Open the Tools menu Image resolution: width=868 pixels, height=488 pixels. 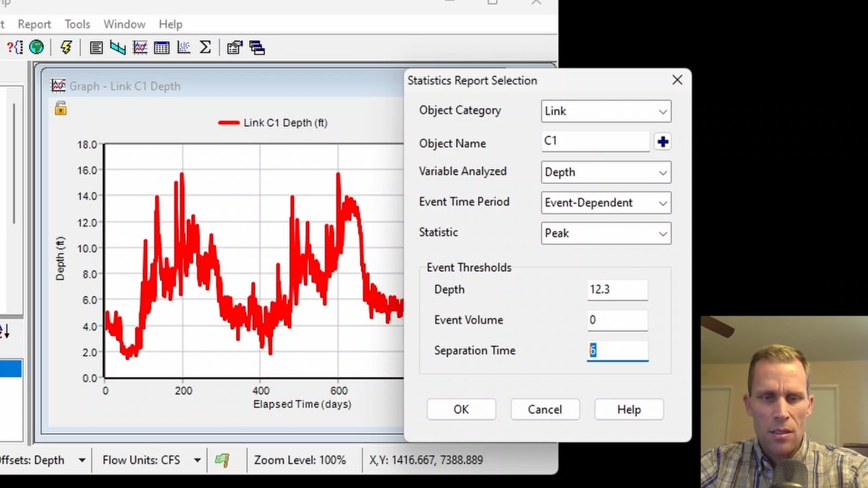[77, 24]
